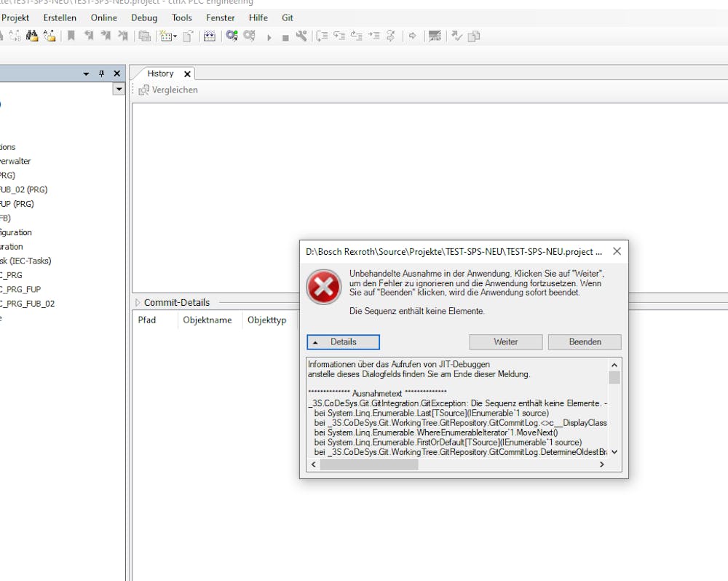The image size is (728, 581).
Task: Open the device combo box in the left panel
Action: pos(118,89)
